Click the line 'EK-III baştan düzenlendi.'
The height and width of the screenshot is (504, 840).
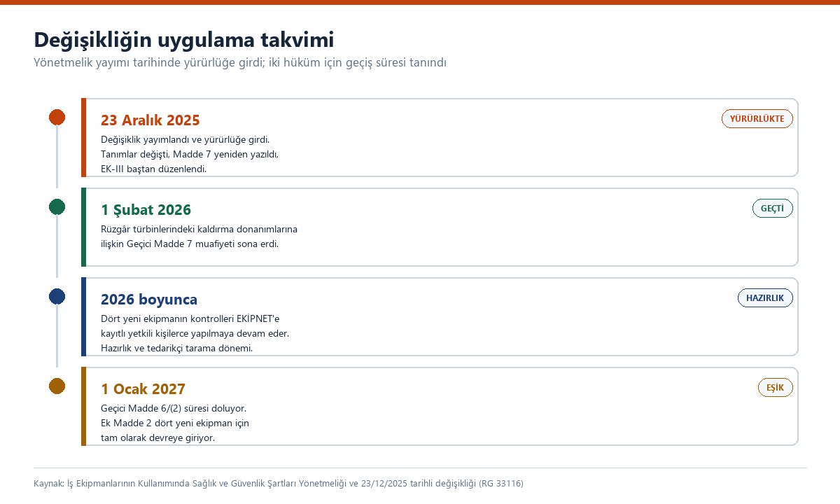[x=153, y=169]
